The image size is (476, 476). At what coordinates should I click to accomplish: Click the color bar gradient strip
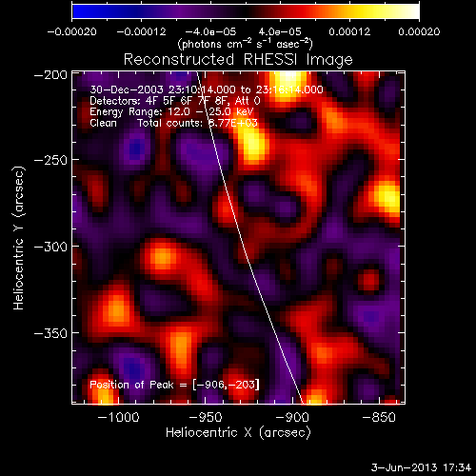[246, 11]
